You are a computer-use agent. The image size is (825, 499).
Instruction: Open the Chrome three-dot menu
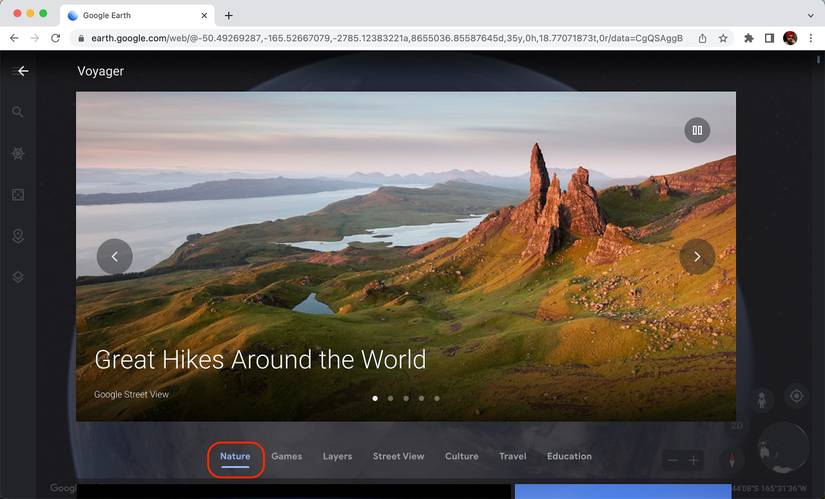(x=811, y=38)
